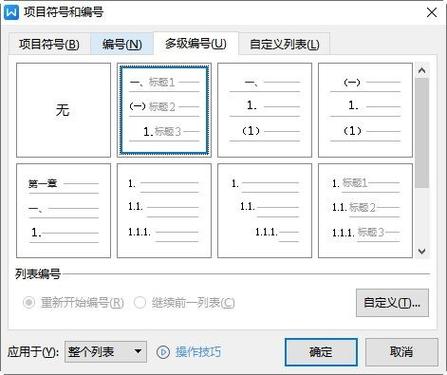The height and width of the screenshot is (375, 447).
Task: Click the 操作技巧 play icon
Action: [x=163, y=352]
